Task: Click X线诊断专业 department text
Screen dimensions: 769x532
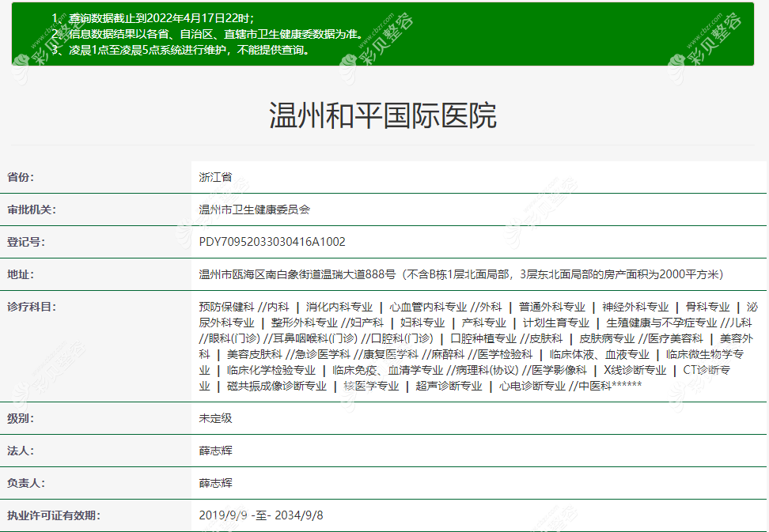Action: coord(635,370)
